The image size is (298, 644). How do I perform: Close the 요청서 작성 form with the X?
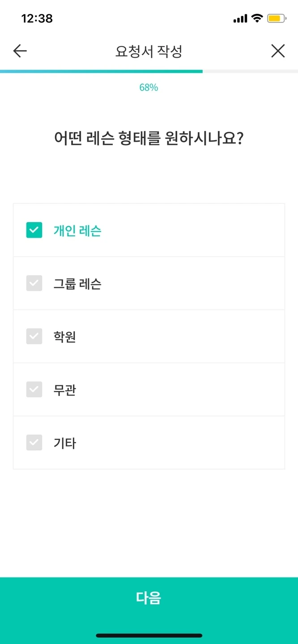pos(278,51)
